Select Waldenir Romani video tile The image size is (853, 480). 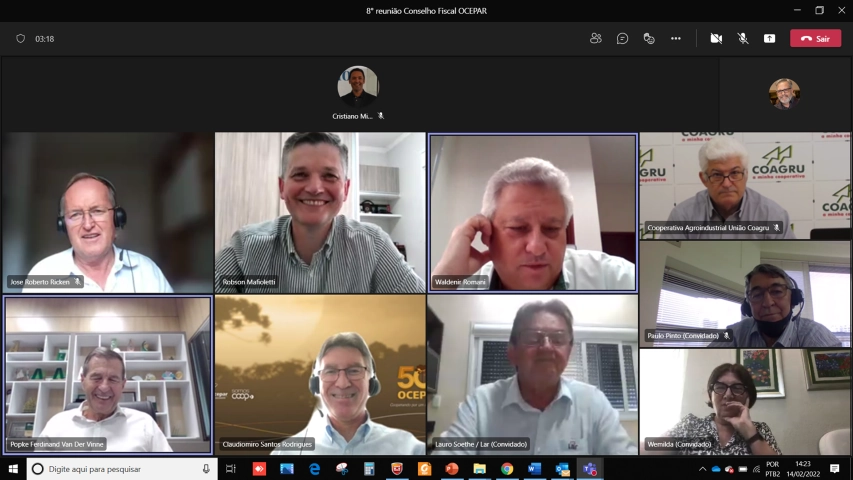(533, 213)
